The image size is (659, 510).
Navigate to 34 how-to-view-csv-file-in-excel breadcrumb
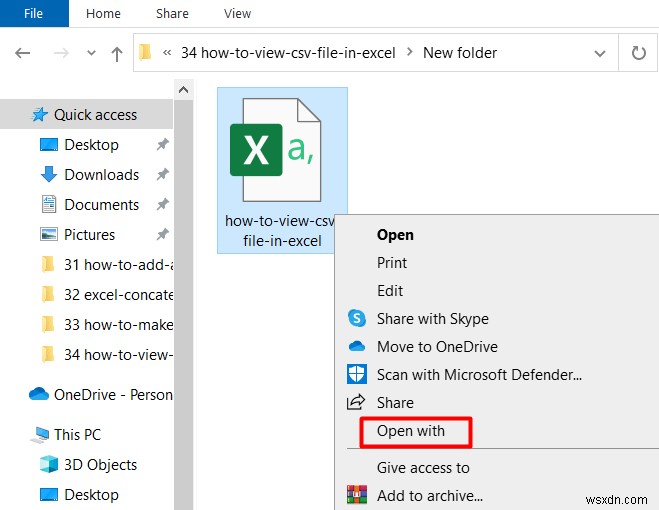tap(288, 53)
